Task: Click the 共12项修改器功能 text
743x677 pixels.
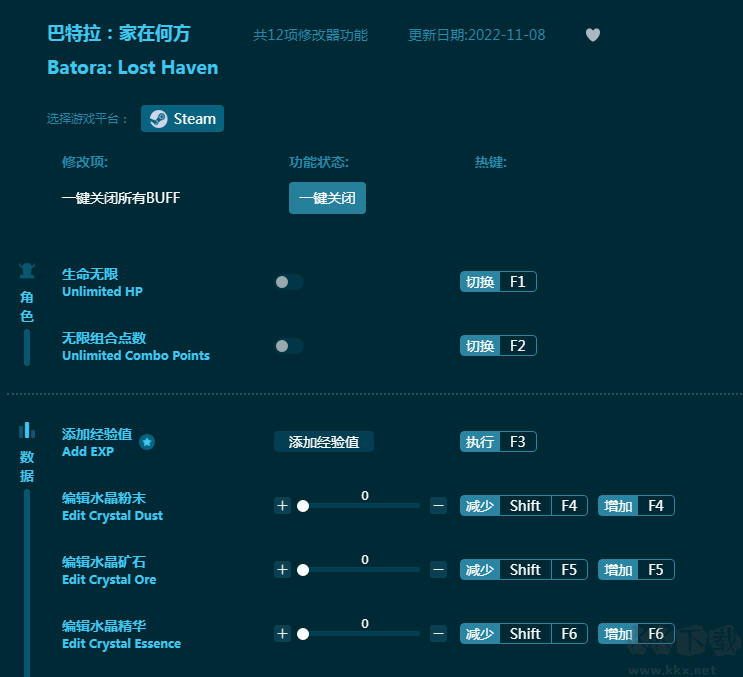Action: [310, 35]
